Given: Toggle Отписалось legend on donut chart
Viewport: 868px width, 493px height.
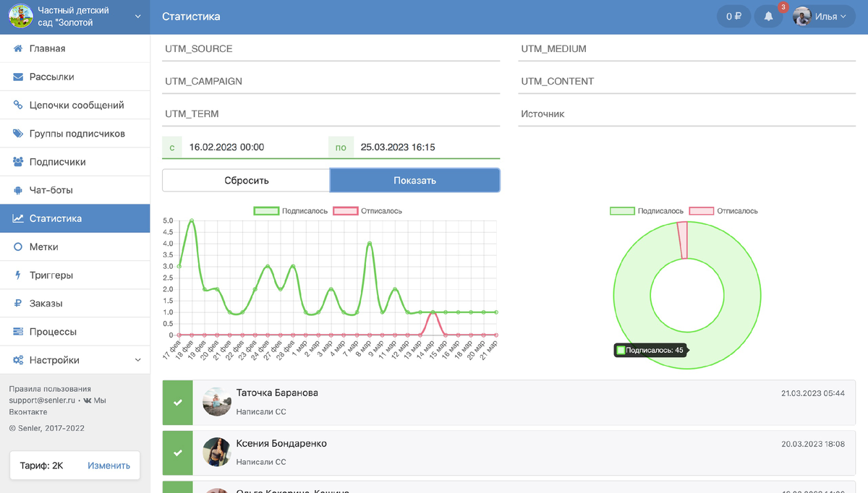Looking at the screenshot, I should 724,211.
